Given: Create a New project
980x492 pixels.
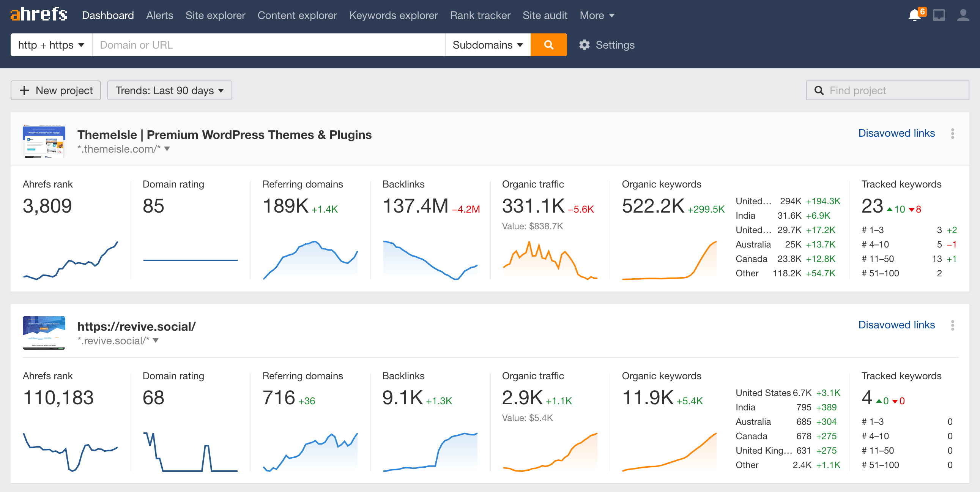Looking at the screenshot, I should click(x=55, y=90).
